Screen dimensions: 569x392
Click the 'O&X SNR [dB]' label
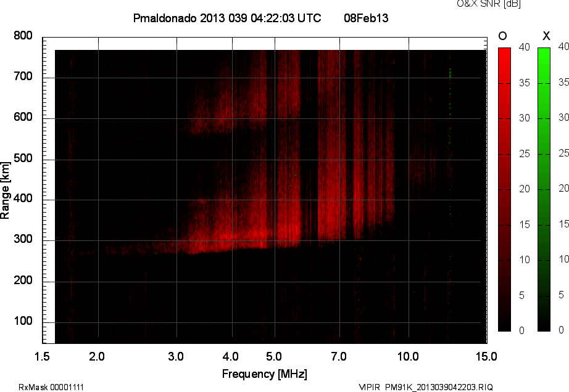[488, 4]
